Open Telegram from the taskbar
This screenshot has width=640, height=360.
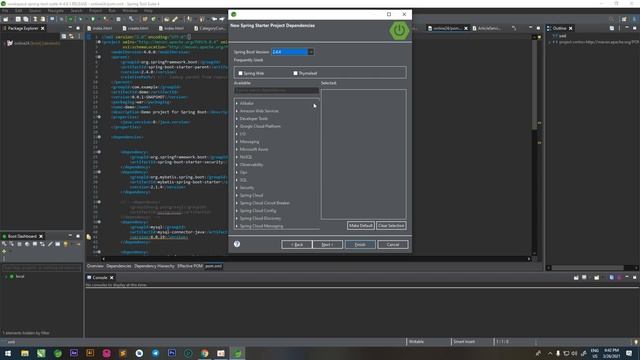coord(156,353)
